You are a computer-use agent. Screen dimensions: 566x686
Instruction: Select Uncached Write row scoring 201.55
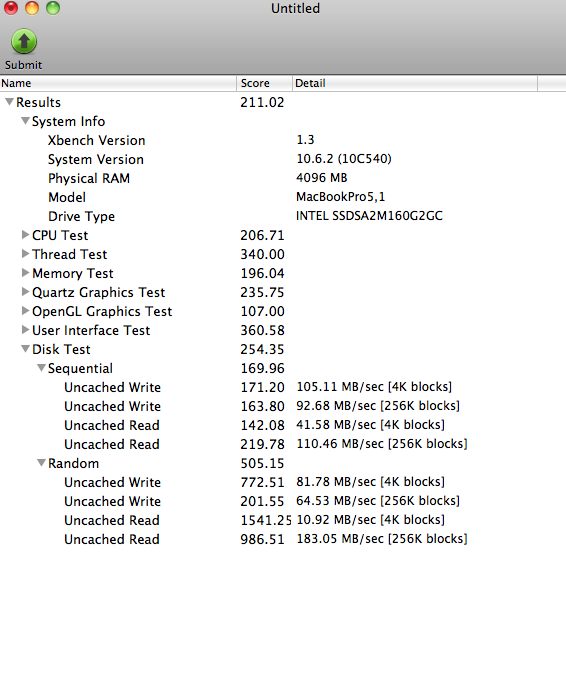283,501
